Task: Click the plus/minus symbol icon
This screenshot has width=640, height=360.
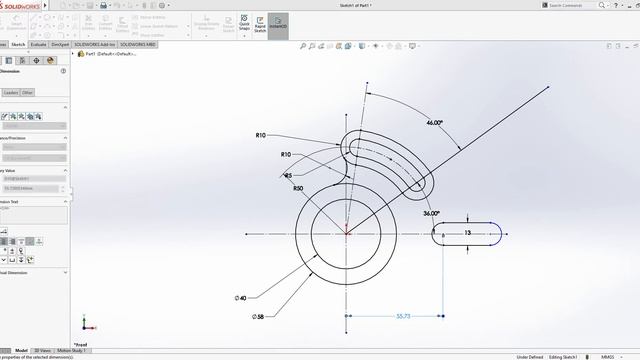Action: [x=12, y=251]
